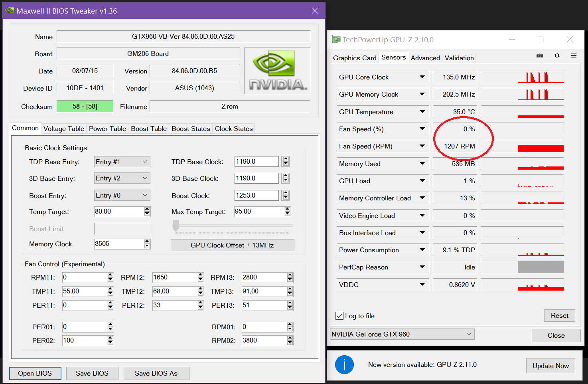This screenshot has width=588, height=384.
Task: Expand the Memory Used sensor dropdown
Action: [422, 164]
